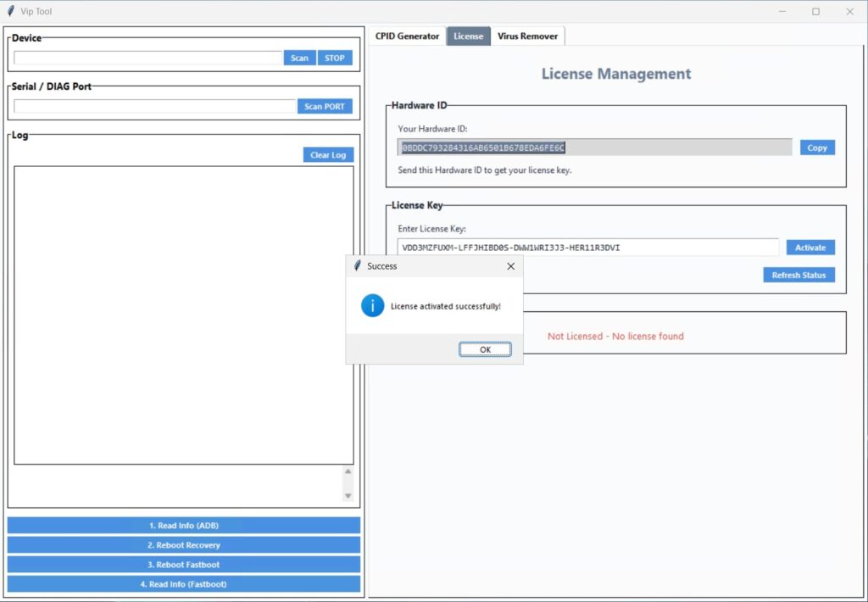Click the log scrollbar down arrow

point(348,496)
